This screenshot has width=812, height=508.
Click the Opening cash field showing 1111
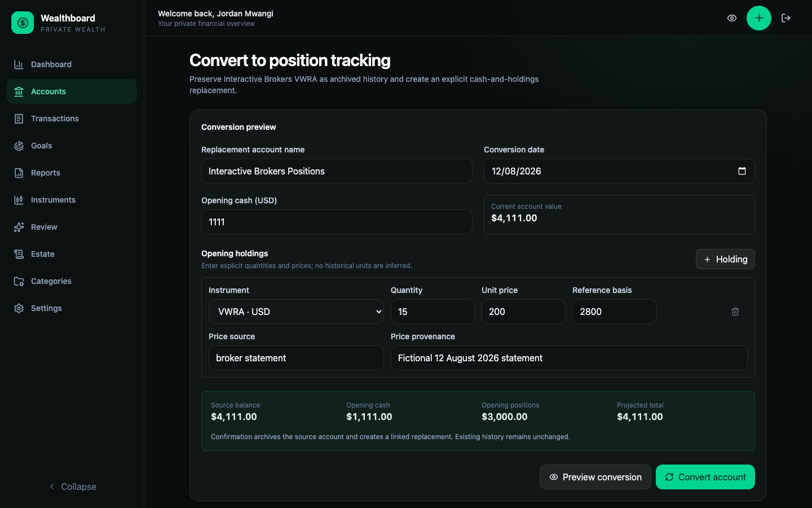click(x=337, y=222)
